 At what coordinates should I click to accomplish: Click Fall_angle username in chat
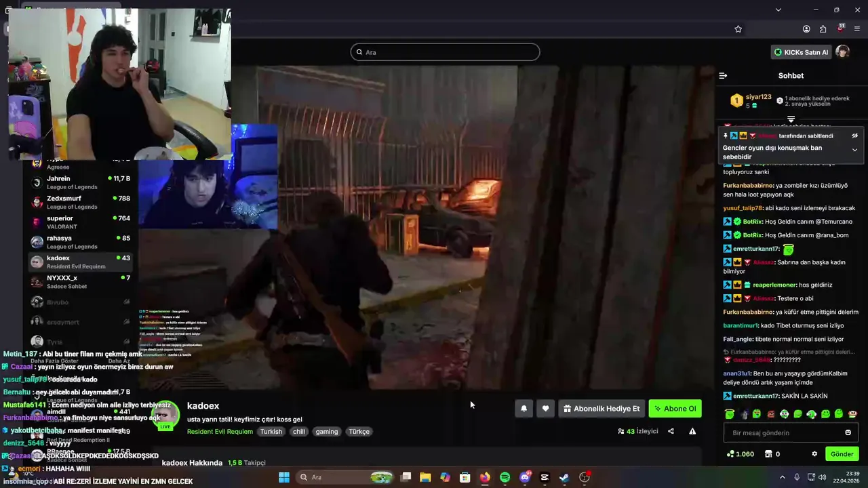click(x=738, y=339)
